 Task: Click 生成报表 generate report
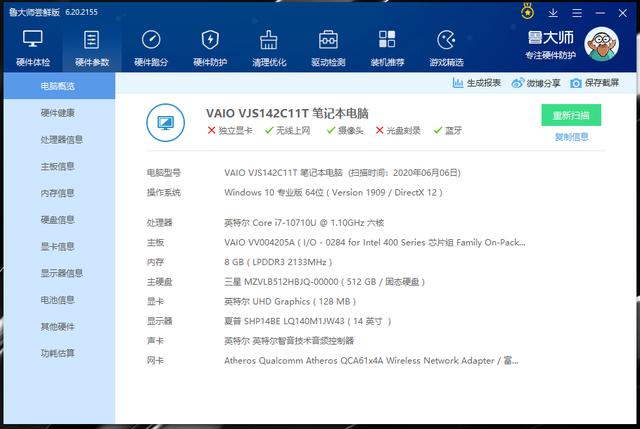[x=477, y=83]
